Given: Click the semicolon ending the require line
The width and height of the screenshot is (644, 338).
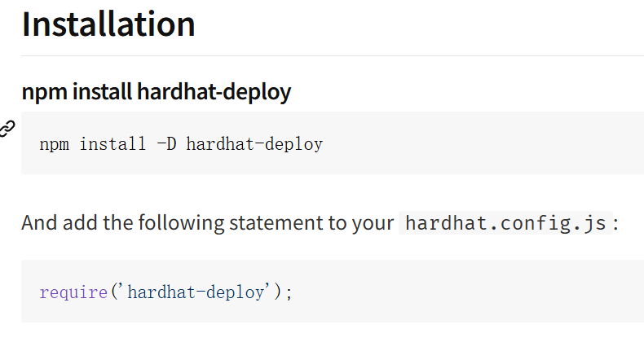Looking at the screenshot, I should [x=289, y=294].
